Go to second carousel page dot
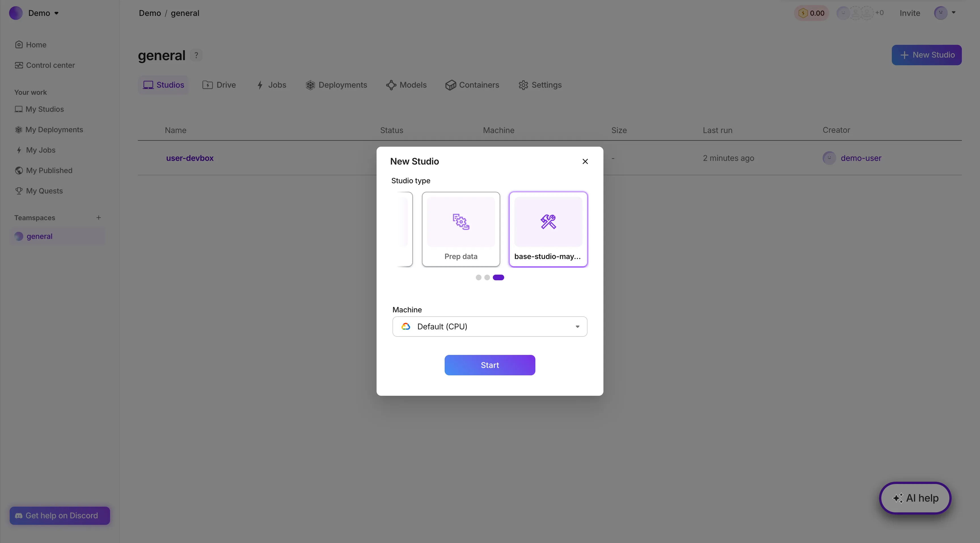 coord(487,277)
